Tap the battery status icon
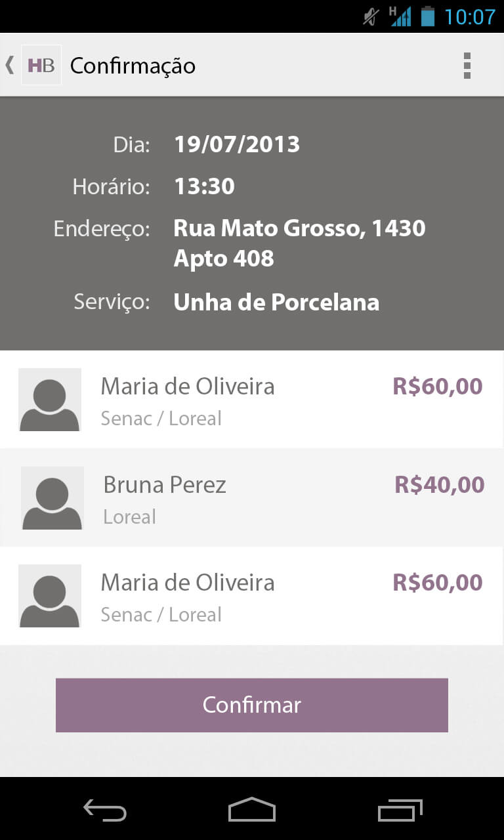 pos(428,16)
